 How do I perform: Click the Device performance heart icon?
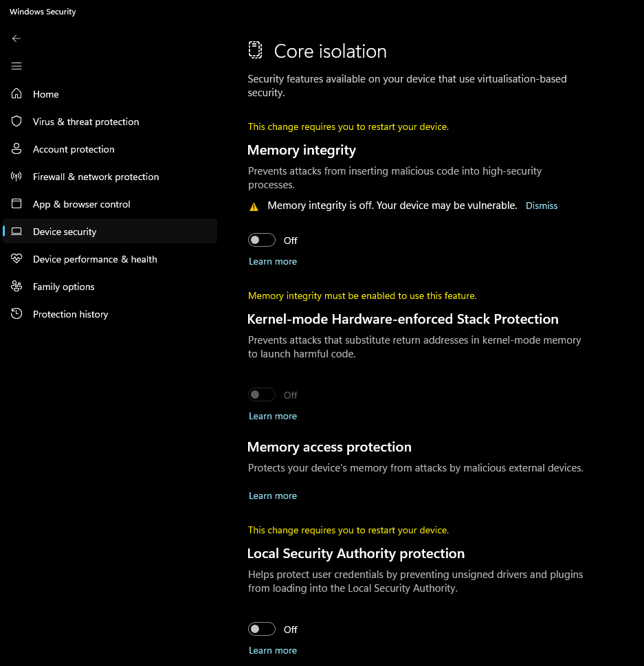coord(16,258)
